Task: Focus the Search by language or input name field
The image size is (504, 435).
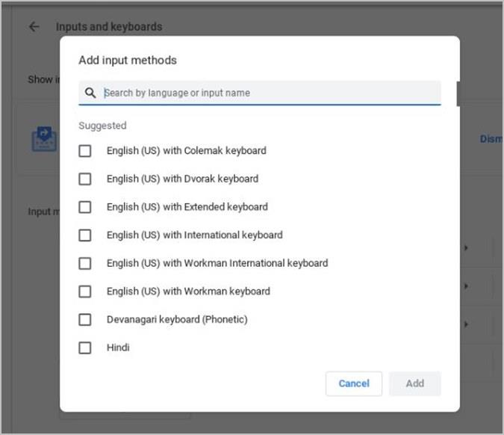Action: 260,93
